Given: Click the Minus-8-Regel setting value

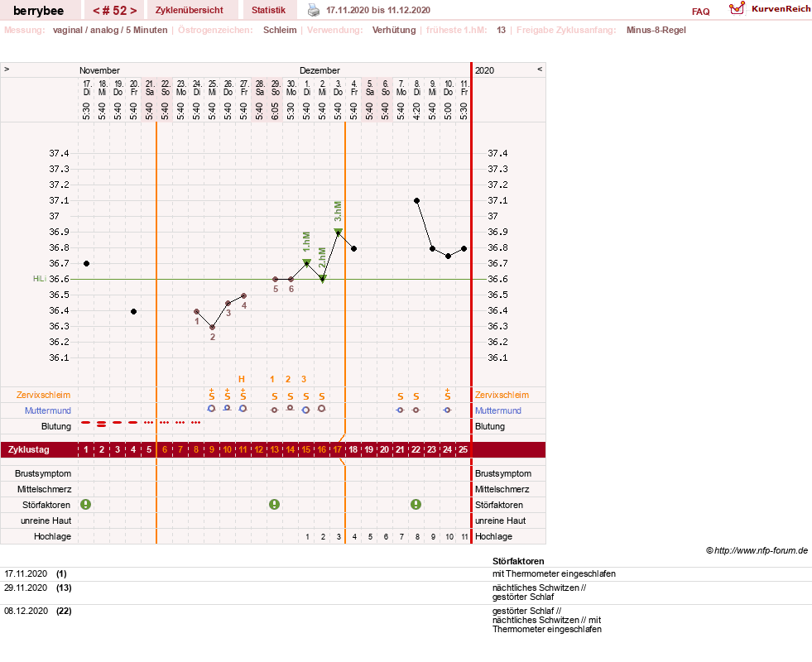Looking at the screenshot, I should (656, 30).
